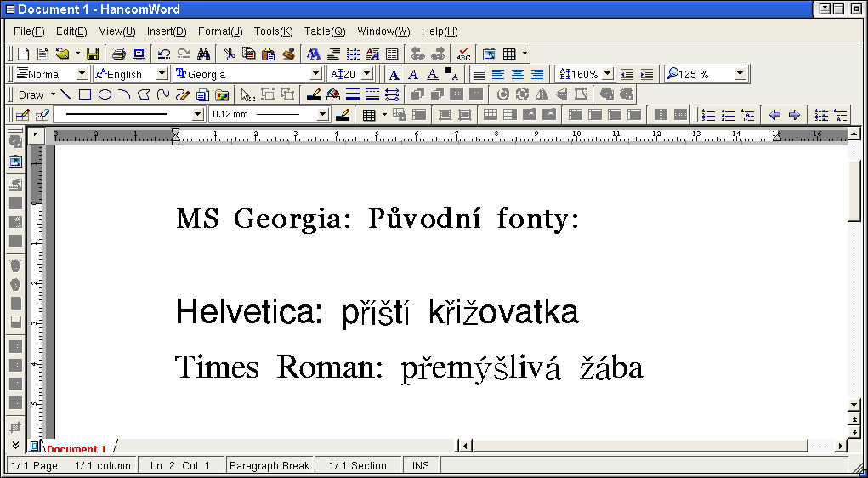Open the clip art gallery icon

tap(221, 94)
